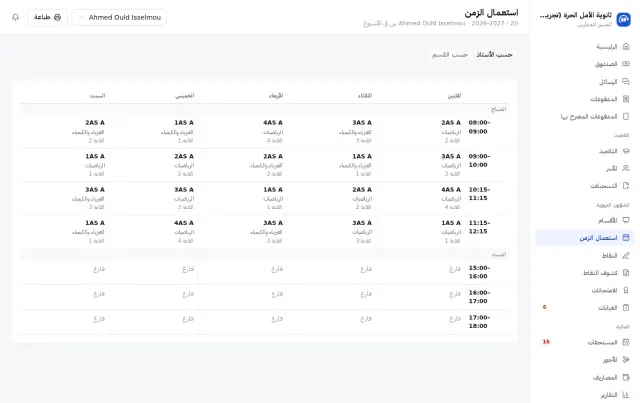Screen dimensions: 640x403
Task: Print the timetable with طباعة button
Action: pyautogui.click(x=47, y=18)
